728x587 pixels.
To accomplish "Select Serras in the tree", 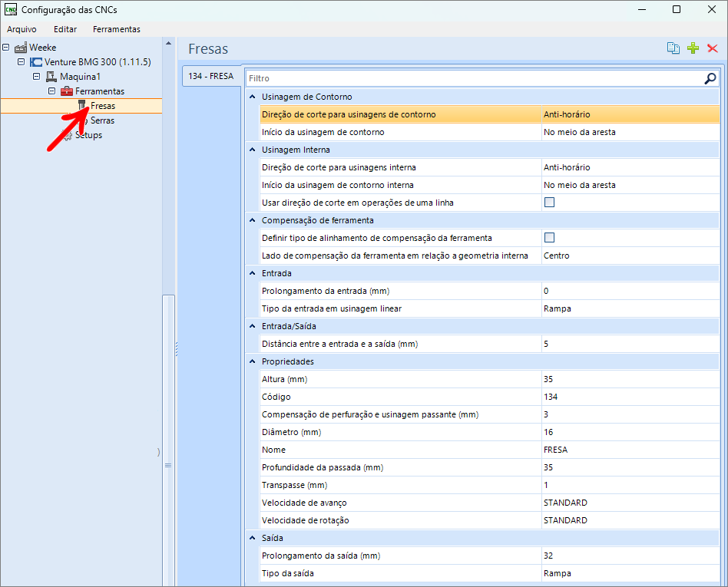I will [102, 120].
